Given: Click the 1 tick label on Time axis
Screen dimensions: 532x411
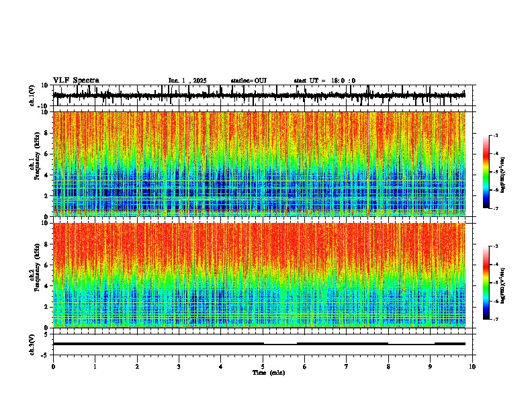Looking at the screenshot, I should point(95,367).
